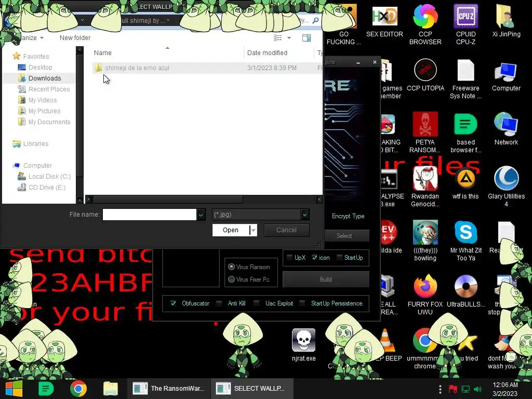Enable the UpX checkbox
The image size is (532, 399).
289,258
